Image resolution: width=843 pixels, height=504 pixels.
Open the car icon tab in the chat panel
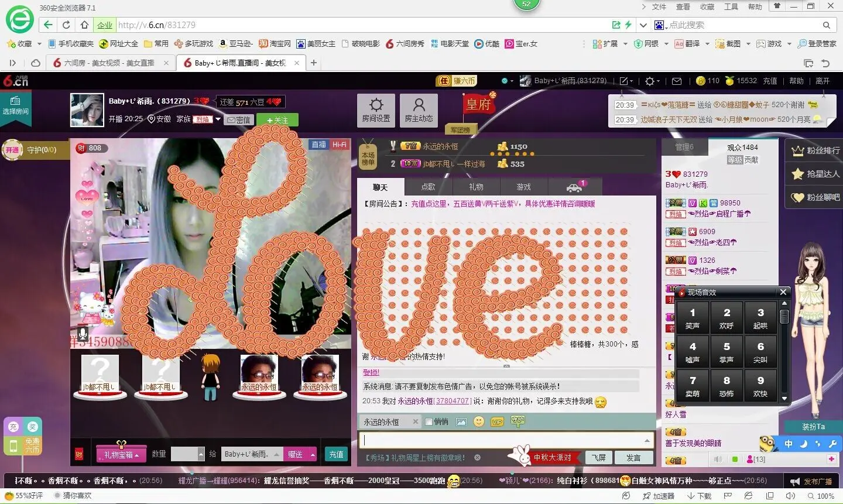pos(574,187)
